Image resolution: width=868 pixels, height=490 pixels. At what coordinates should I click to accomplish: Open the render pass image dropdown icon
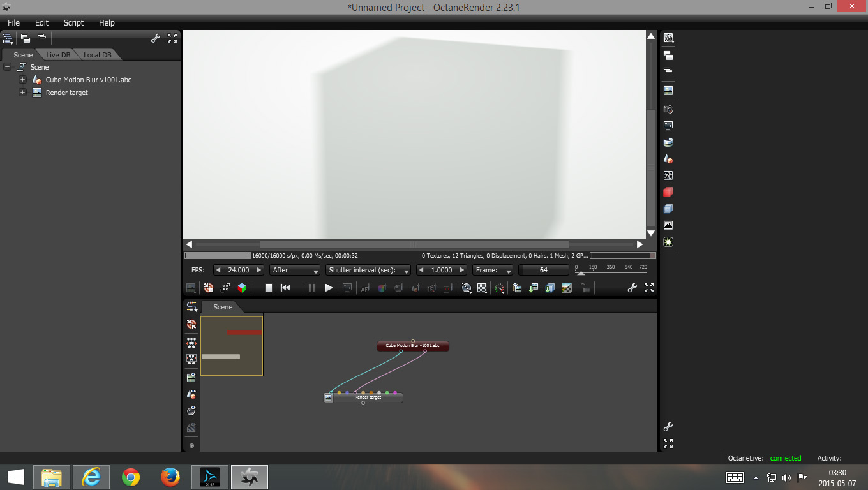point(191,288)
